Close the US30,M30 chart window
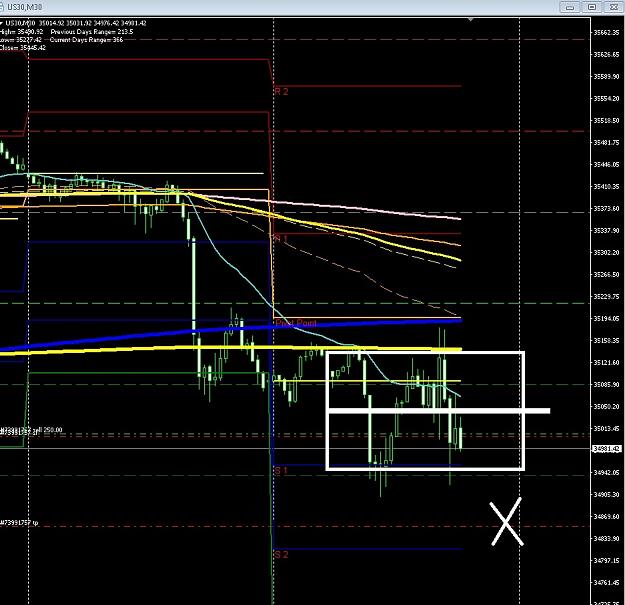 613,7
